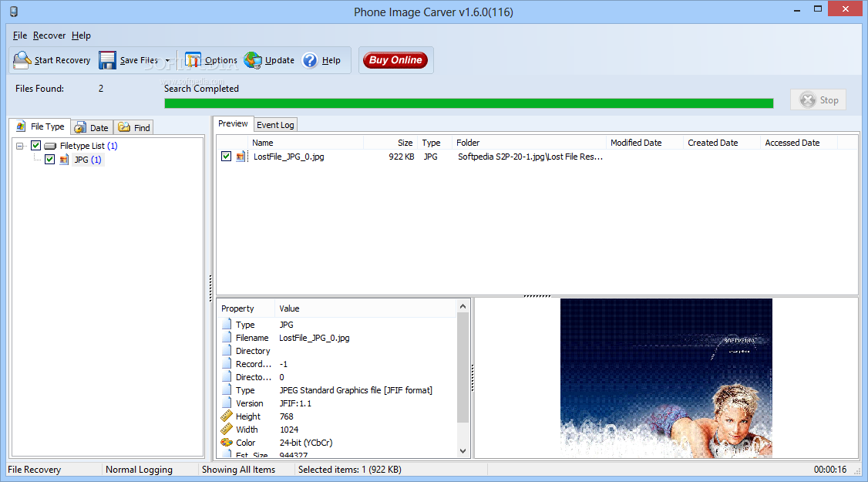Click the Help question mark icon
Viewport: 868px width, 482px height.
click(x=310, y=60)
